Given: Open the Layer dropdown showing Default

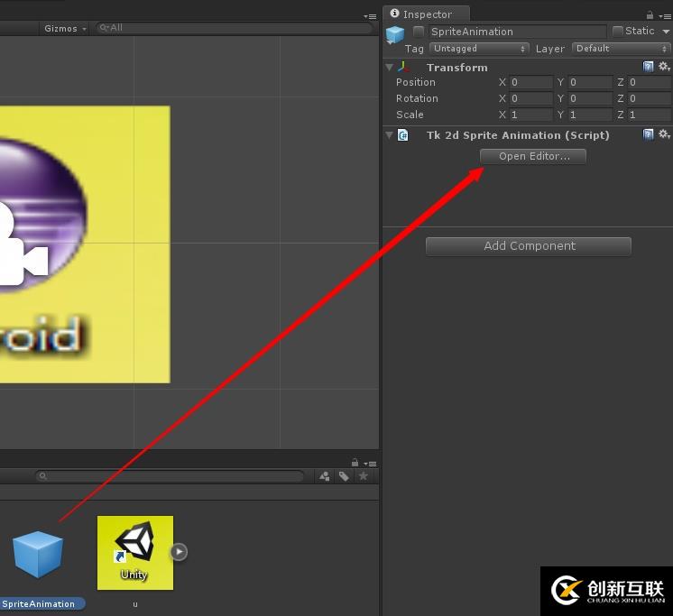Looking at the screenshot, I should tap(621, 49).
